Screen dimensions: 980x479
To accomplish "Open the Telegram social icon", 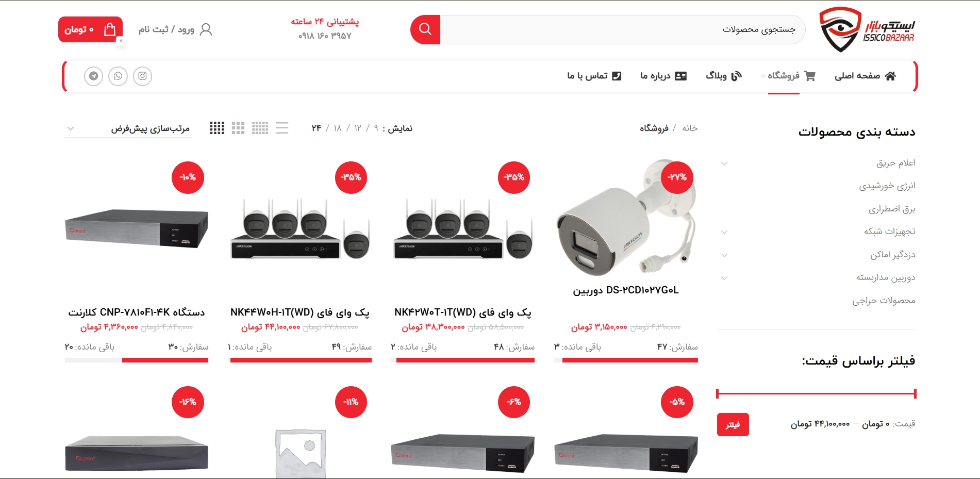I will pos(93,76).
